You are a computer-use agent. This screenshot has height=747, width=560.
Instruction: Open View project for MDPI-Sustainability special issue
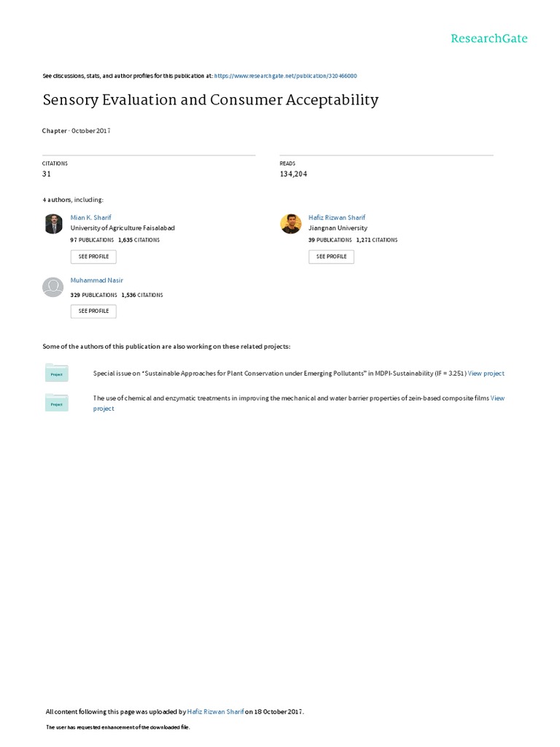(x=486, y=373)
